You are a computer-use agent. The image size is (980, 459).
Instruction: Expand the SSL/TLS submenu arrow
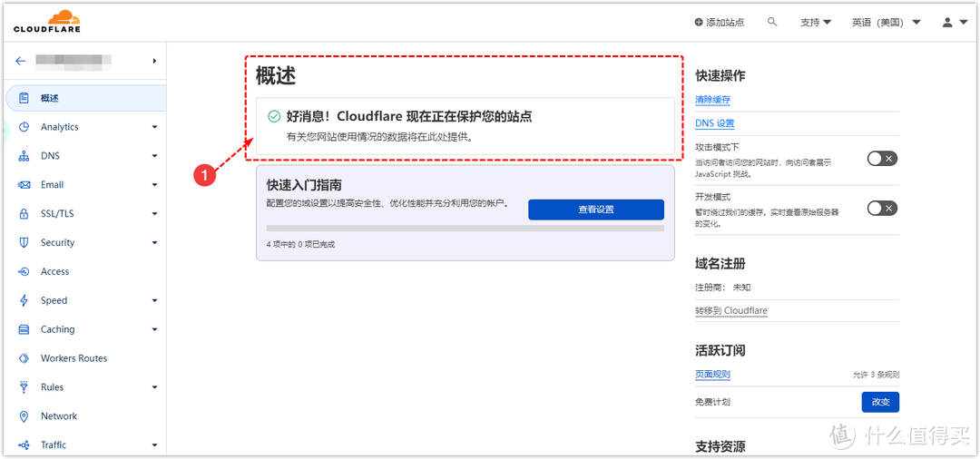coord(154,214)
